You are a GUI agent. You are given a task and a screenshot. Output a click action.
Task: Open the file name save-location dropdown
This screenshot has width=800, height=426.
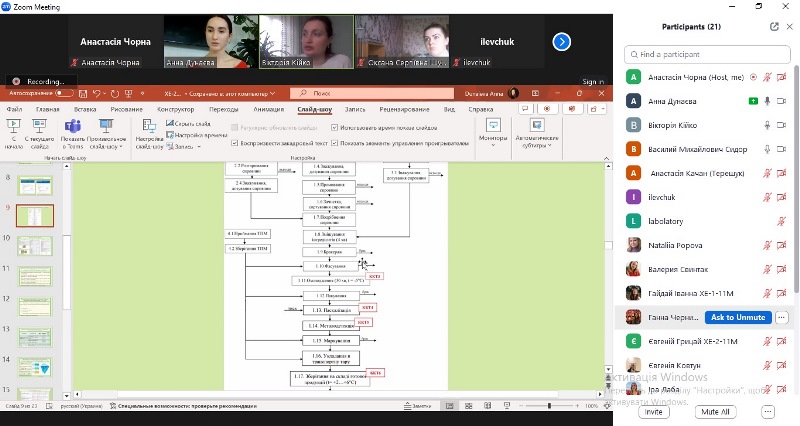[272, 94]
